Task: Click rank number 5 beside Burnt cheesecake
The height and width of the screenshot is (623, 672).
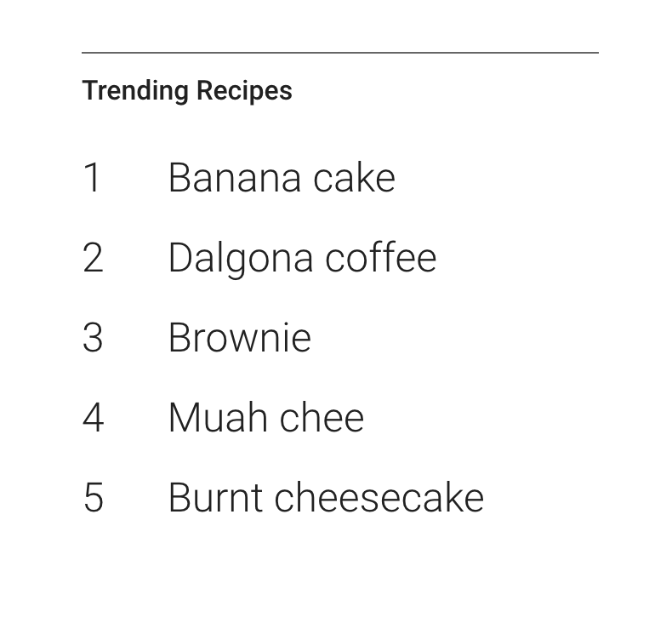Action: (93, 498)
